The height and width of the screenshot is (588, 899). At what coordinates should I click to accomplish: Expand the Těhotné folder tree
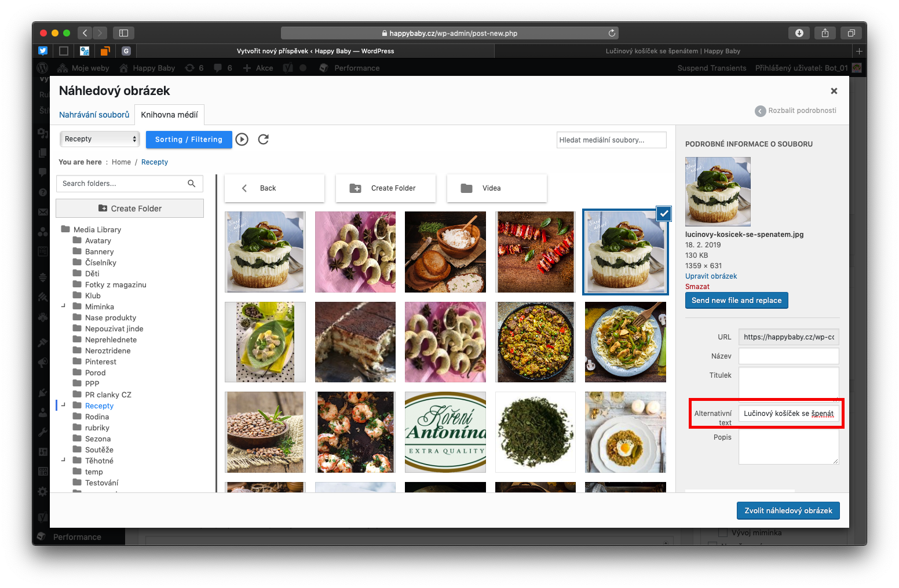(x=63, y=460)
